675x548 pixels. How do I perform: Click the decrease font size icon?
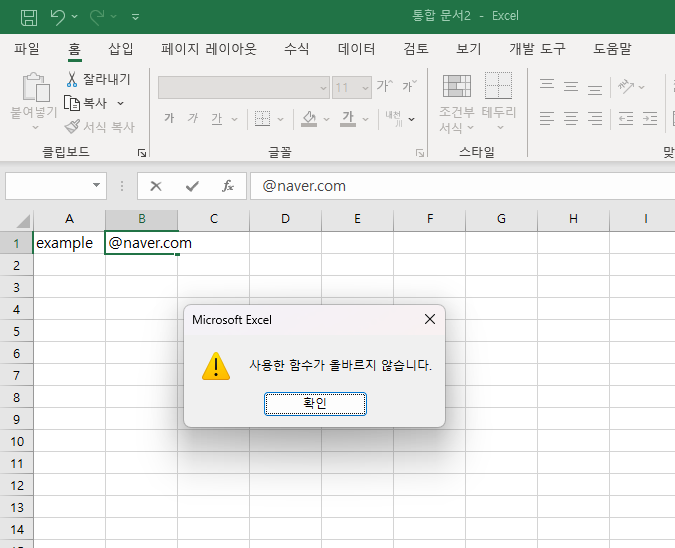coord(409,86)
